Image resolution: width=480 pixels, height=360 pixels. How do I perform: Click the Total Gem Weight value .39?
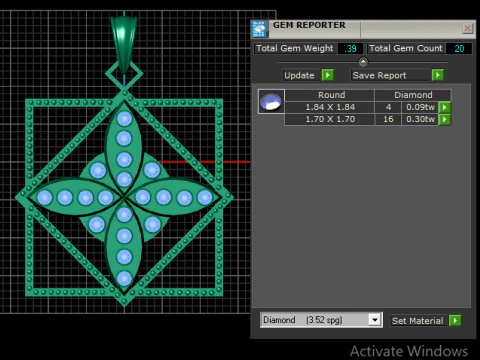pyautogui.click(x=350, y=49)
